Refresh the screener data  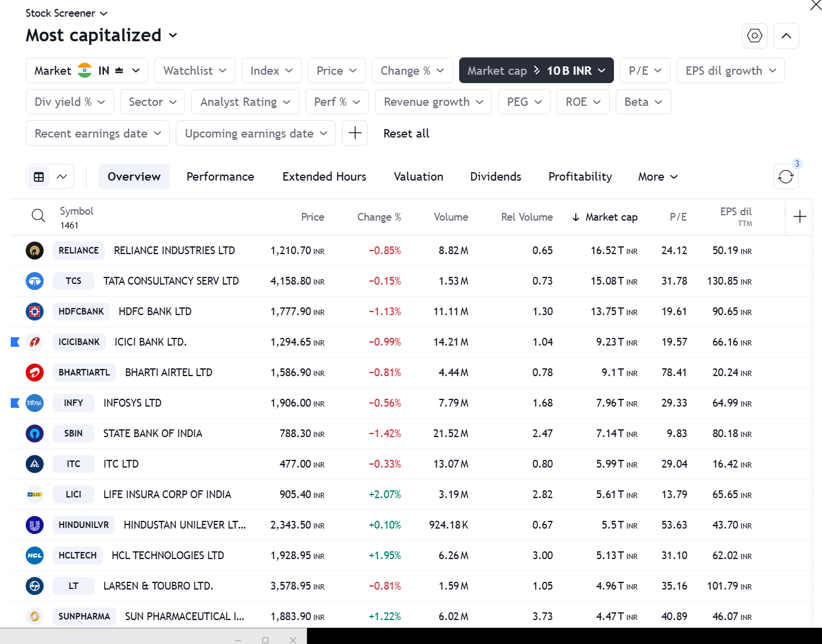[786, 176]
